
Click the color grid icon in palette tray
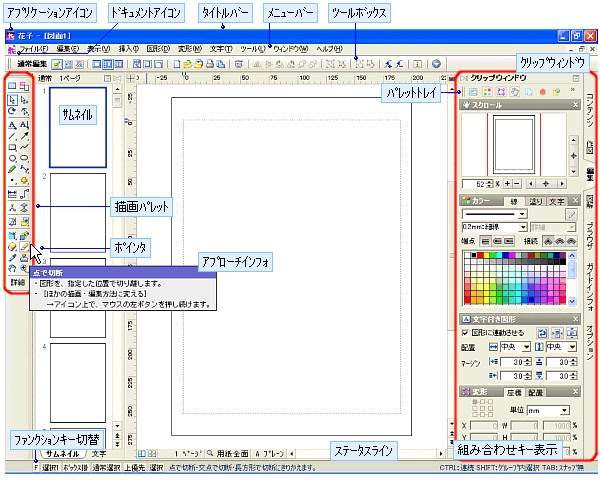(x=487, y=92)
